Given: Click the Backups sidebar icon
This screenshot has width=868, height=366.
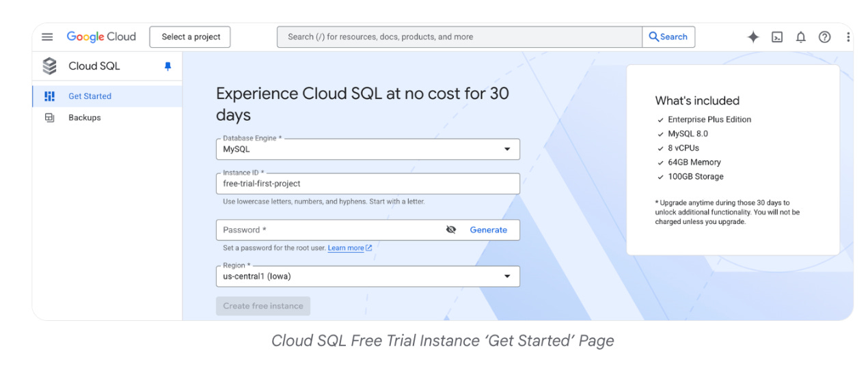Looking at the screenshot, I should click(x=49, y=117).
